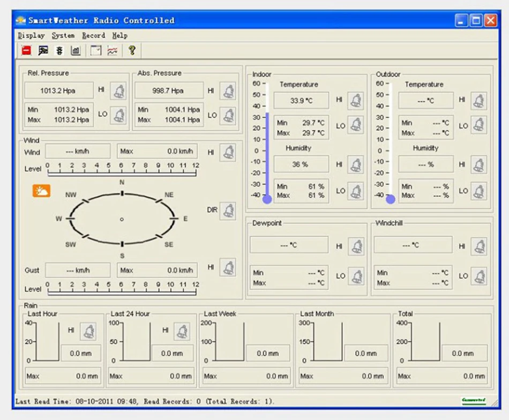Toggle Rel. Pressure HI alarm bell
The image size is (509, 420).
click(x=119, y=92)
